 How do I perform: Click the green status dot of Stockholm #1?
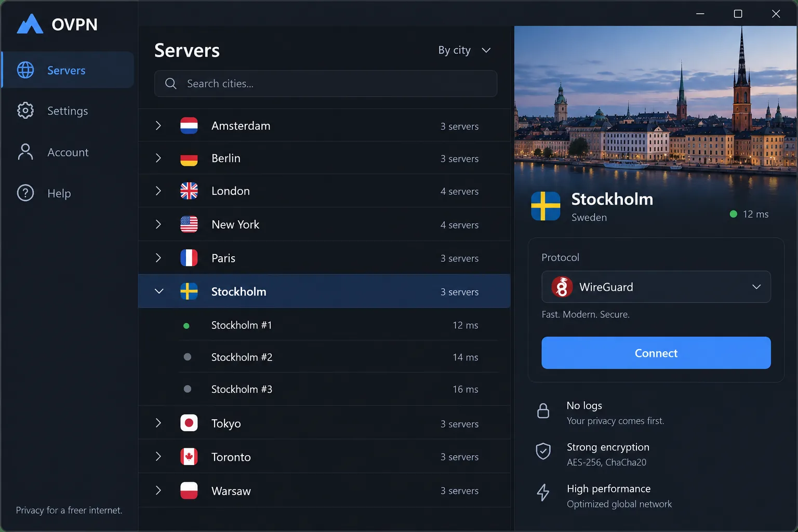point(187,326)
